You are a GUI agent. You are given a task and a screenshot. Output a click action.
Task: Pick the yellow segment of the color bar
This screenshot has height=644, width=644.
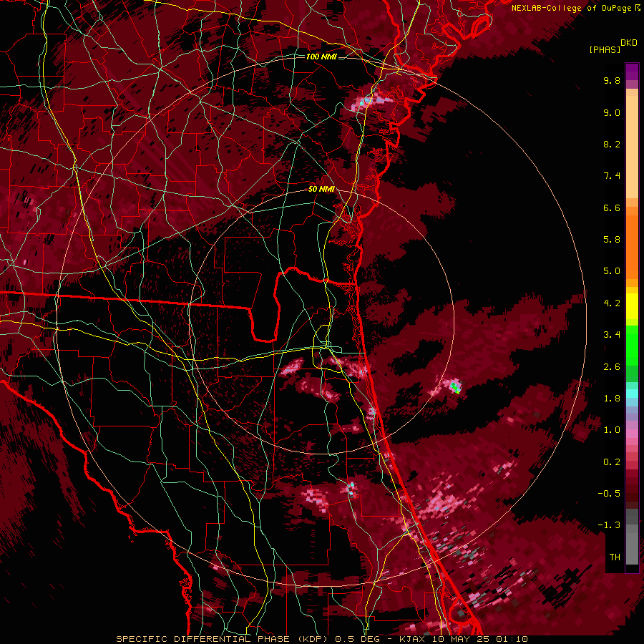(632, 306)
